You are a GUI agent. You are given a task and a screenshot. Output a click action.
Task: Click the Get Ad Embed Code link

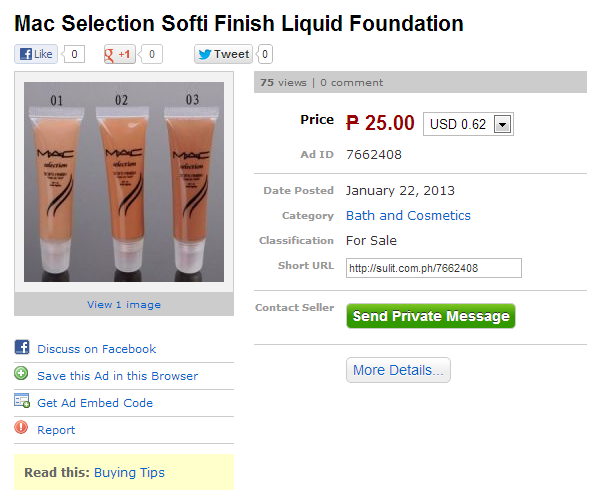coord(95,403)
